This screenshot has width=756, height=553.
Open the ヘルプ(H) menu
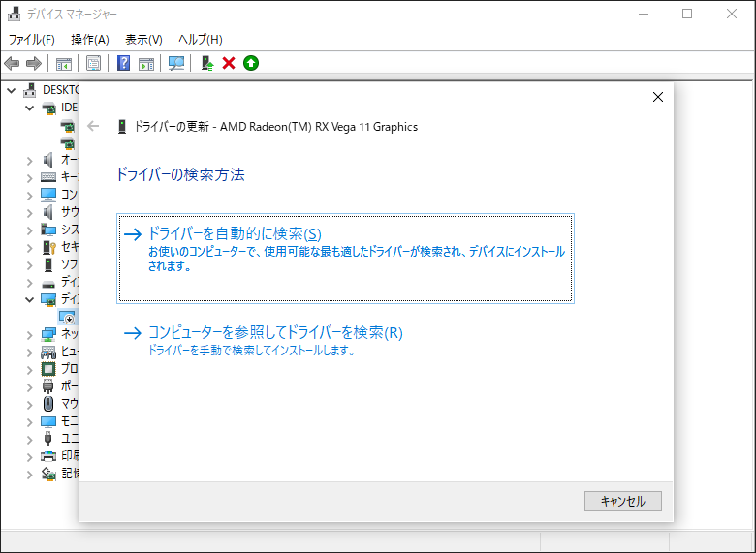(x=201, y=40)
